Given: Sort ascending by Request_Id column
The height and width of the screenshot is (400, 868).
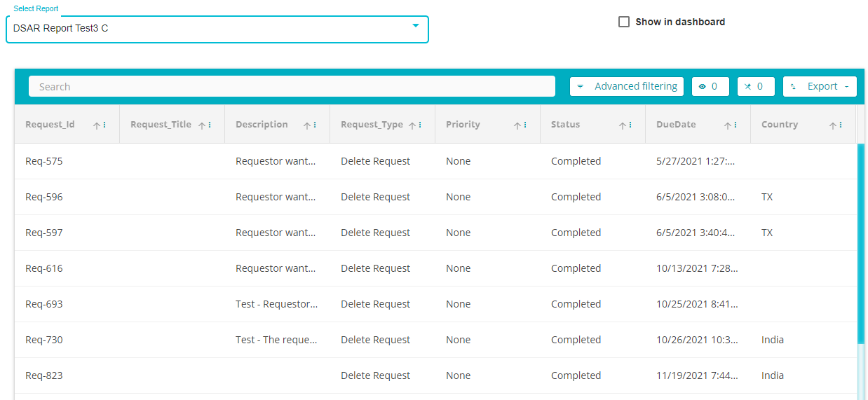Looking at the screenshot, I should coord(97,125).
